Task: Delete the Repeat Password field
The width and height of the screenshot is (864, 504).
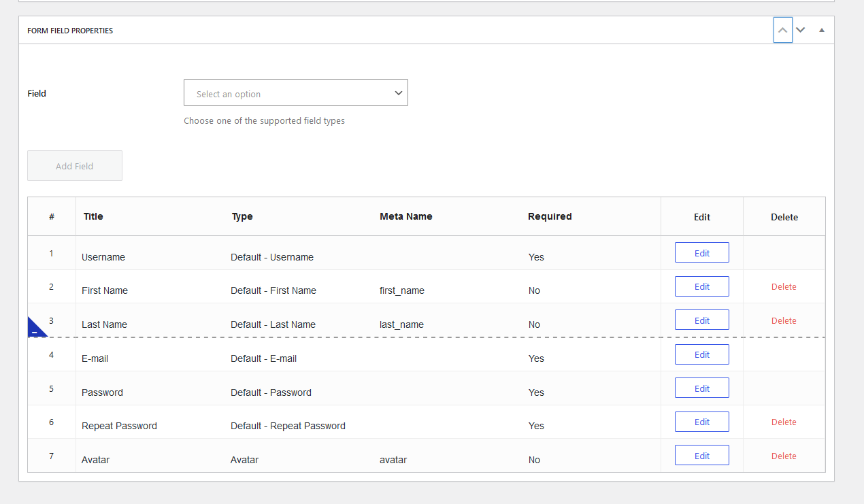Action: coord(784,422)
